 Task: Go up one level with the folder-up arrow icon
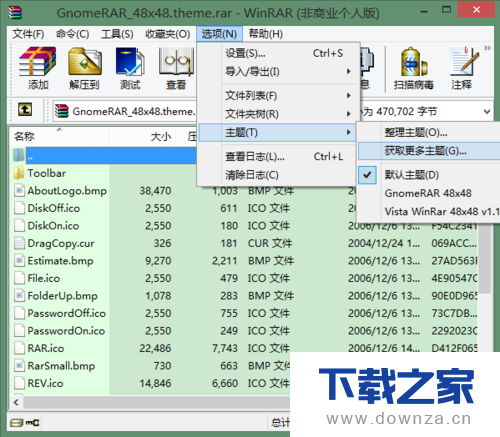pyautogui.click(x=25, y=109)
